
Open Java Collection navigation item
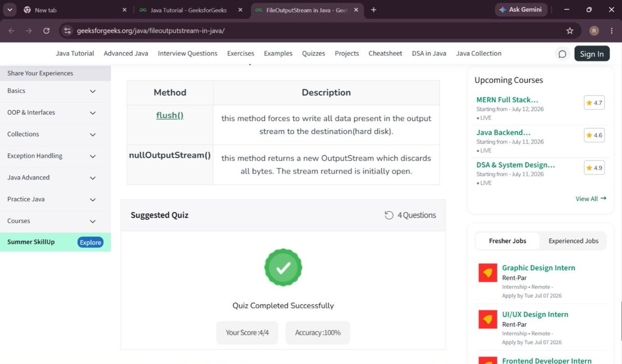tap(479, 53)
